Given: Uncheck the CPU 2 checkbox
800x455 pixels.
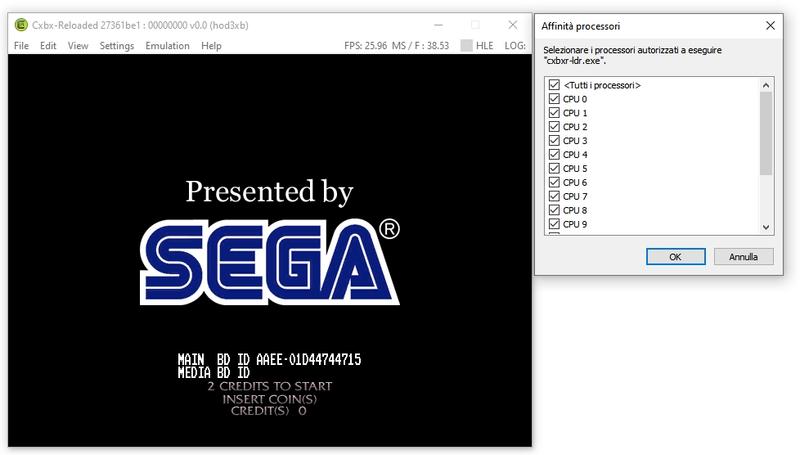Looking at the screenshot, I should pyautogui.click(x=554, y=127).
